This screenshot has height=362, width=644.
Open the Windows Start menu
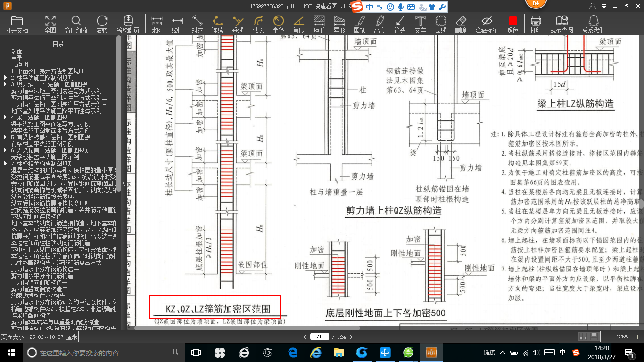(11, 353)
